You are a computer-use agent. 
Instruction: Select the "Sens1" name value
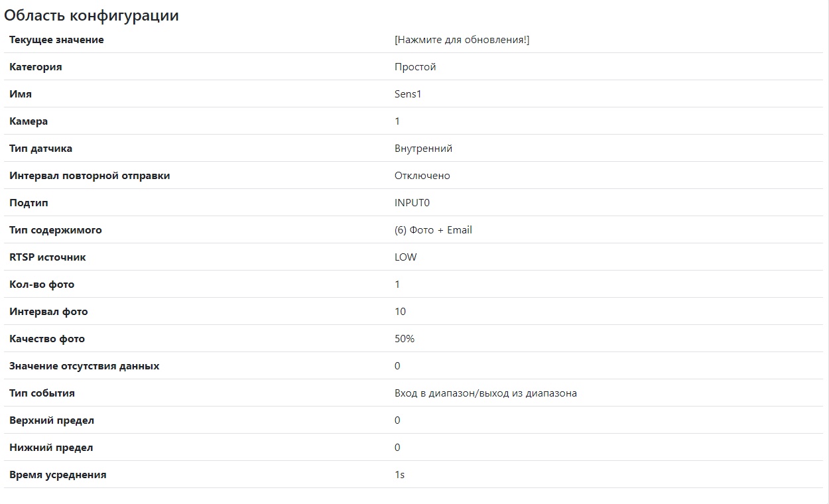click(x=408, y=94)
